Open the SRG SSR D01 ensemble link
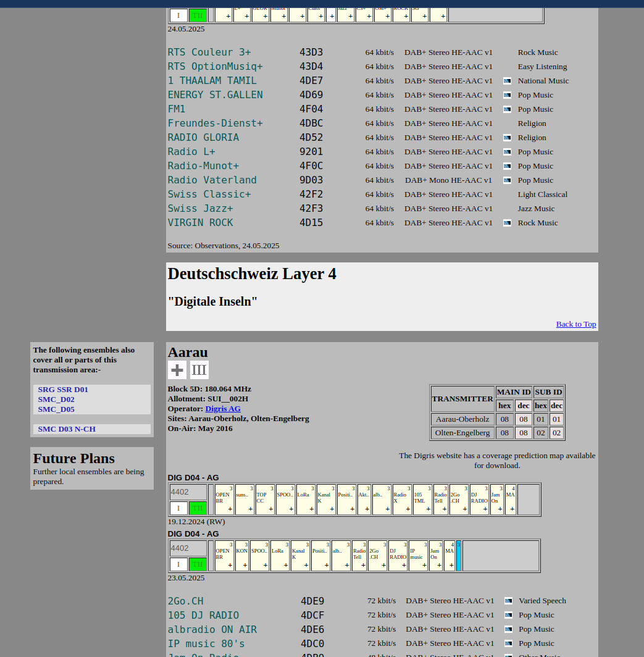The height and width of the screenshot is (657, 644). pos(63,390)
